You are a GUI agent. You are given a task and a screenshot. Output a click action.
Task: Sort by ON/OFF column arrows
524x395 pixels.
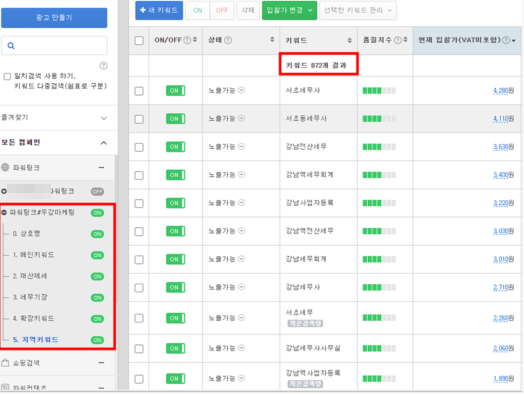coord(195,40)
